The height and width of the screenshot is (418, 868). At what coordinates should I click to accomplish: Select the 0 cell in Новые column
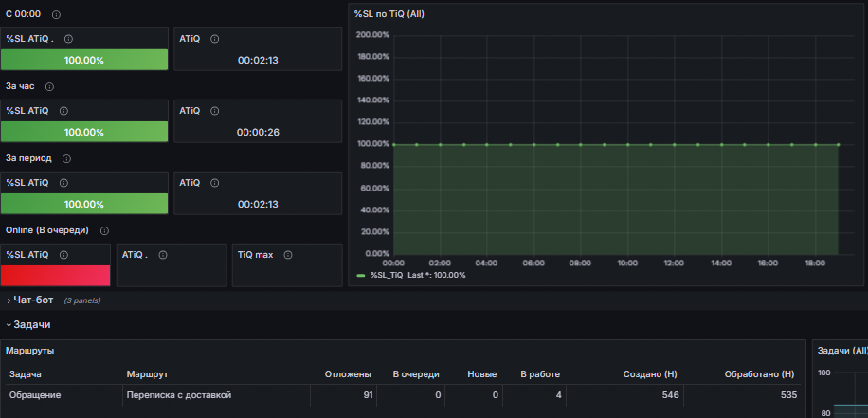click(473, 395)
